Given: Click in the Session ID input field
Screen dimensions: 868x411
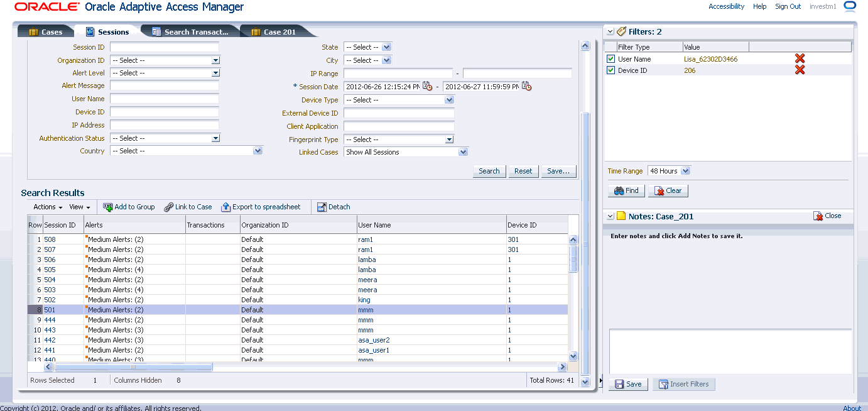Looking at the screenshot, I should 165,47.
